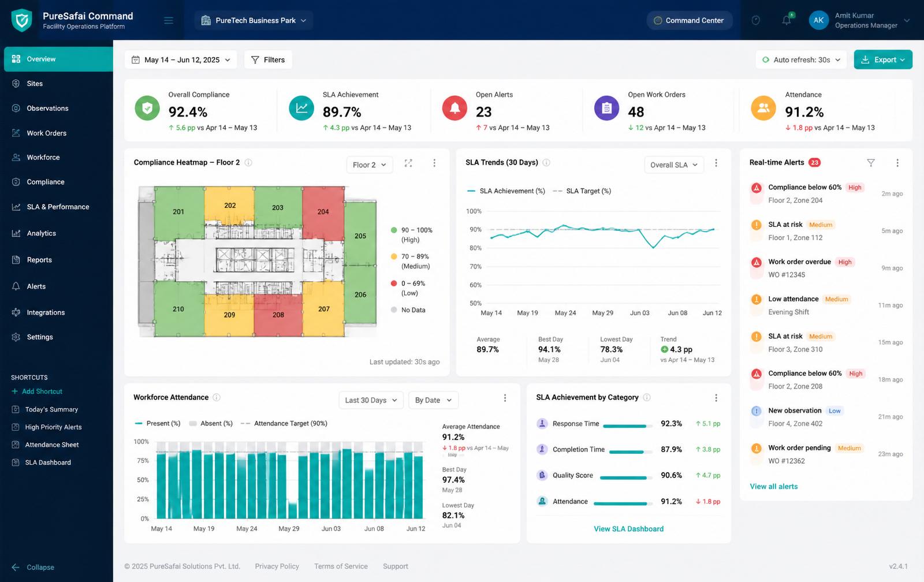Viewport: 924px width, 582px height.
Task: Click the Filters button
Action: 268,59
